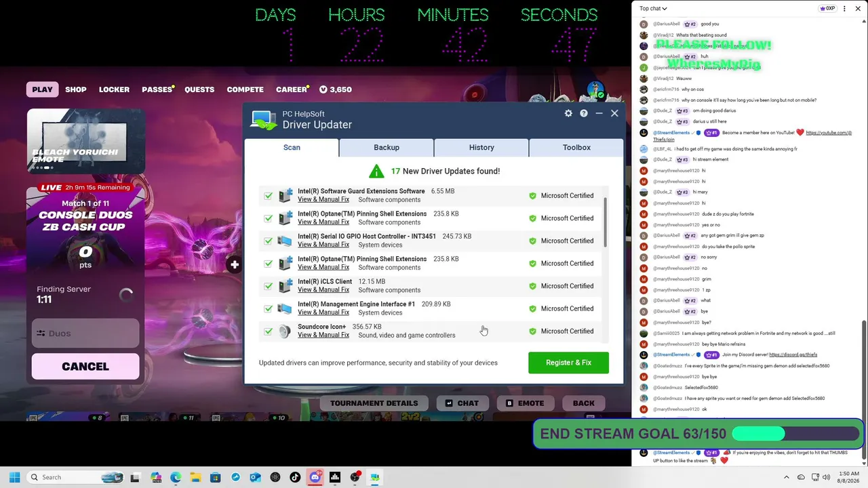Viewport: 868px width, 488px height.
Task: Uncheck Intel Software Guard Extensions Software driver
Action: coord(269,196)
